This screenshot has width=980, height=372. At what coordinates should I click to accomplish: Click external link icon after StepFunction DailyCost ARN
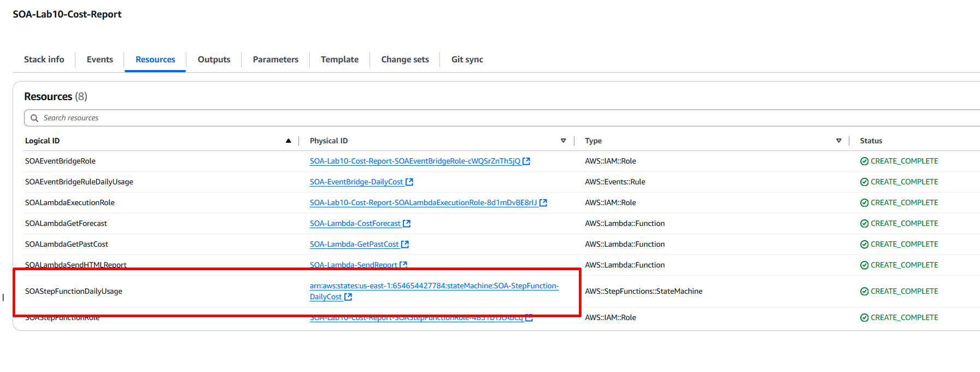[x=348, y=297]
